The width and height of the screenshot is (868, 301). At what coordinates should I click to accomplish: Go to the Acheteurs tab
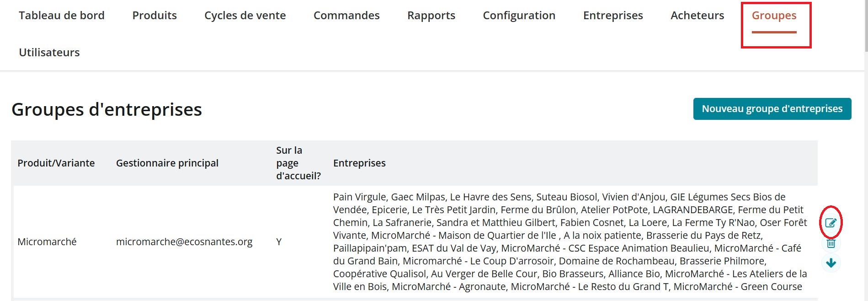pyautogui.click(x=697, y=16)
